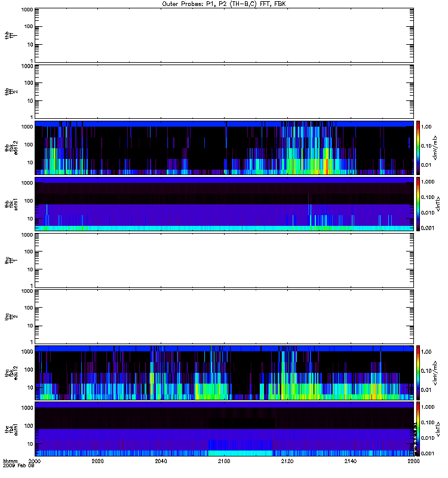Click the 'thc fff 1' y-axis label
448x478 pixels.
coord(11,261)
